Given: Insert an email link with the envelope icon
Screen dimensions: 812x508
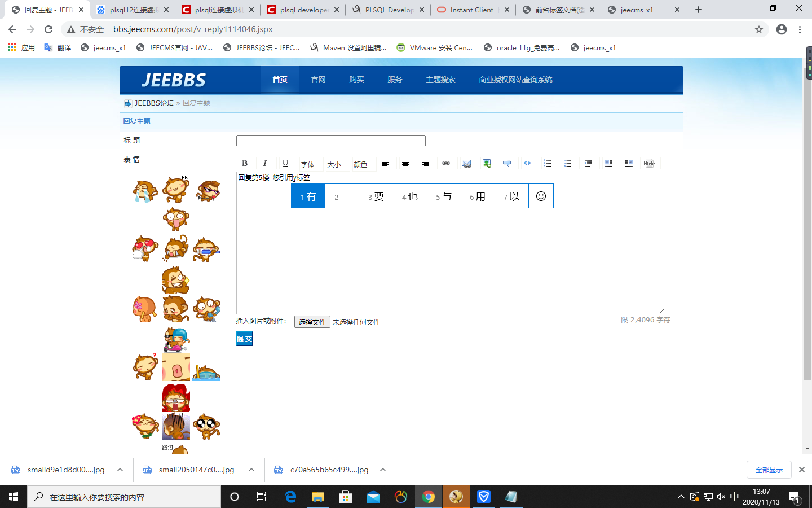Looking at the screenshot, I should click(x=466, y=163).
